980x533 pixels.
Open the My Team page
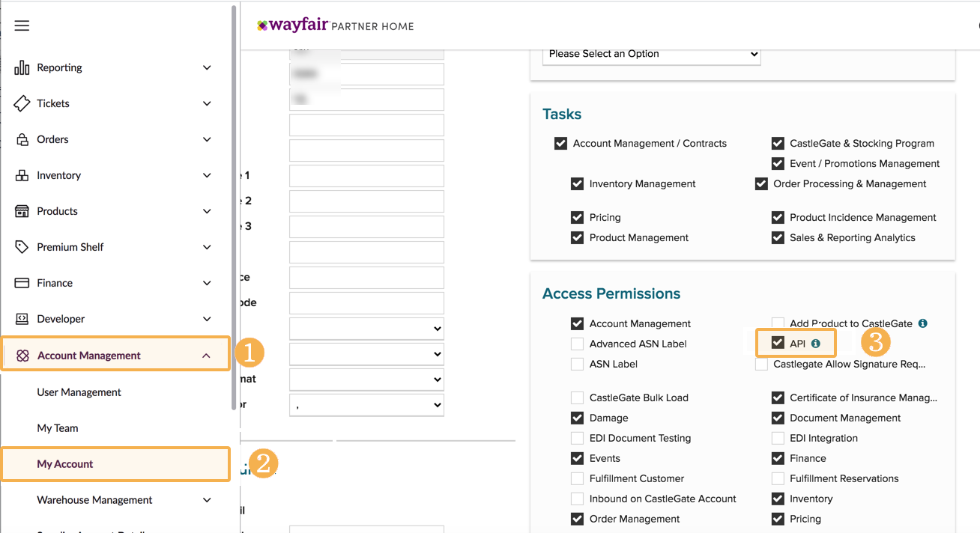pos(57,427)
